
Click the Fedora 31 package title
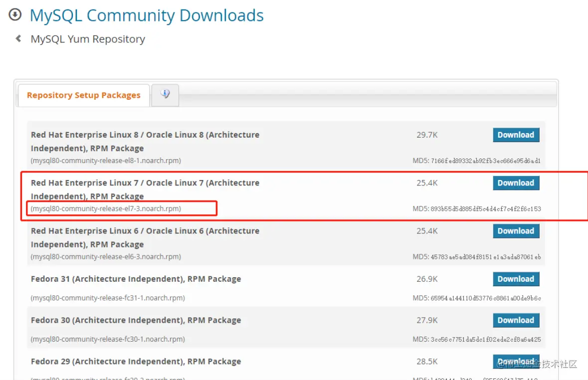(136, 279)
